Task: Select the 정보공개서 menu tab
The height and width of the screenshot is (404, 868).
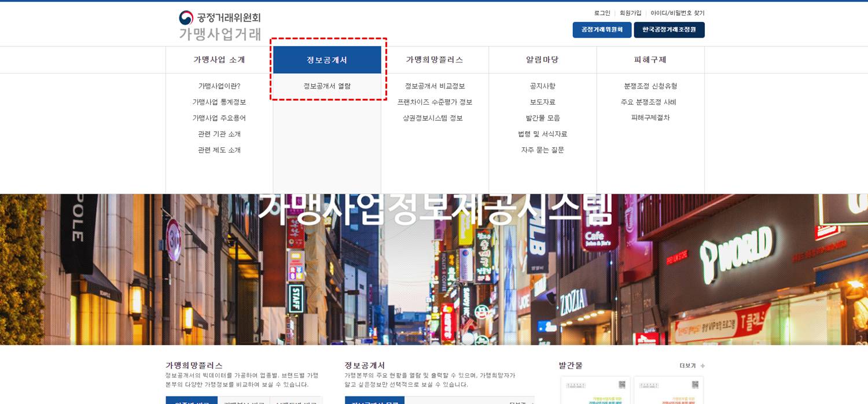Action: [x=327, y=60]
